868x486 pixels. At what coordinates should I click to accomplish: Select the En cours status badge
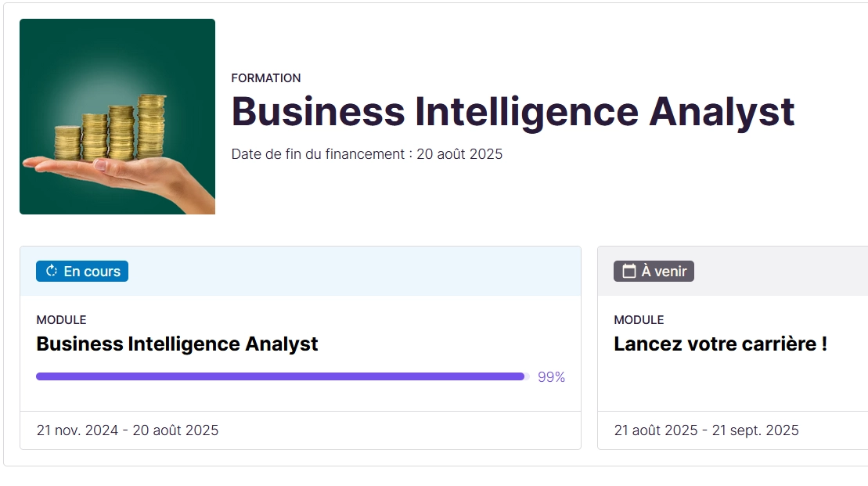click(82, 272)
